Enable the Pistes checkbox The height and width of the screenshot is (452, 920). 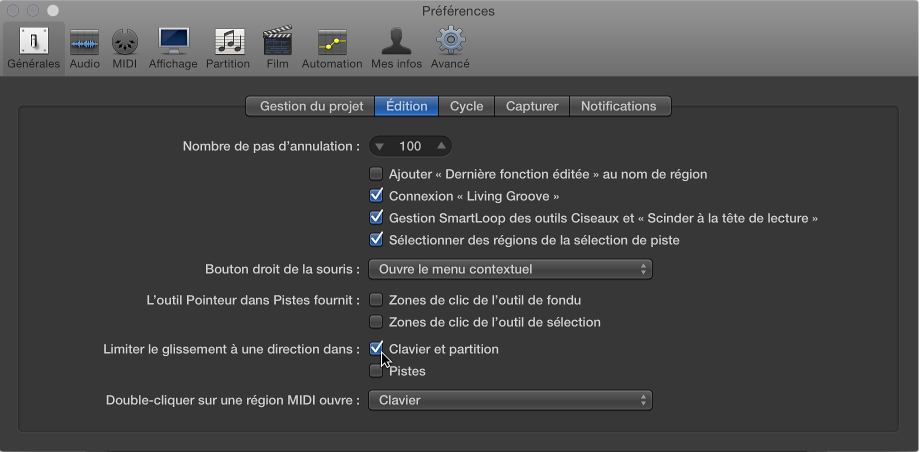376,372
